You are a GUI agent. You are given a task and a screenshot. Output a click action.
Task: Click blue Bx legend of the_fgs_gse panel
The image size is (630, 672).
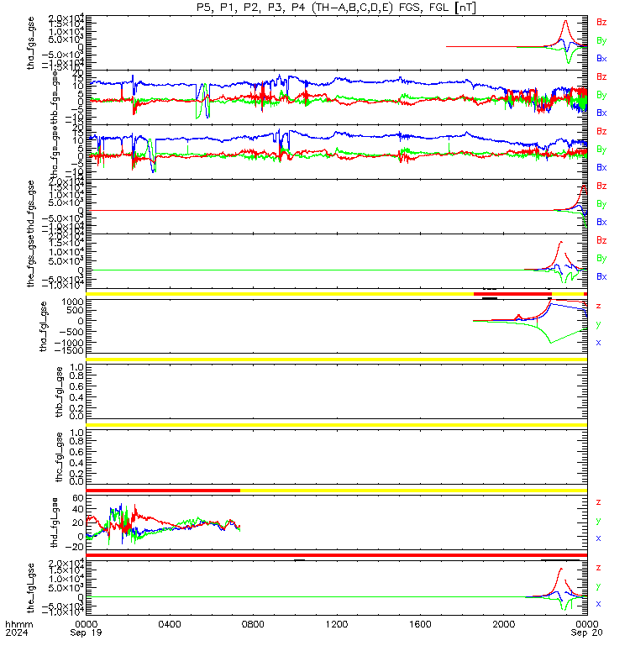coord(601,277)
